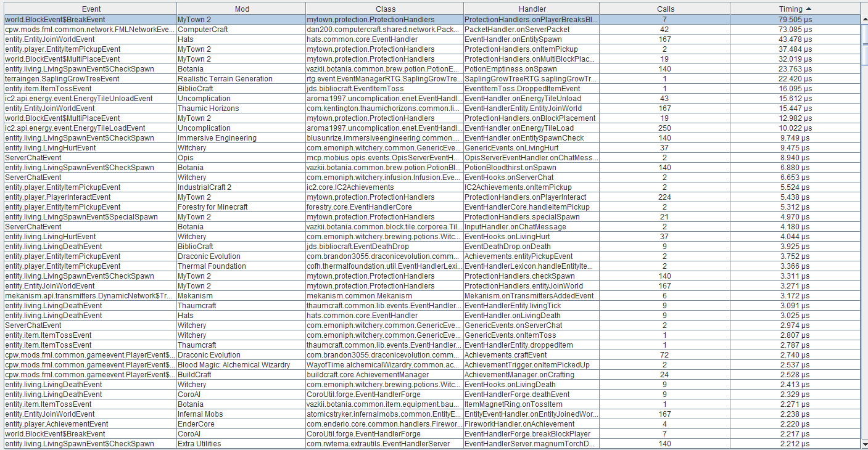Select the Extra Utilities mod cell

(241, 444)
